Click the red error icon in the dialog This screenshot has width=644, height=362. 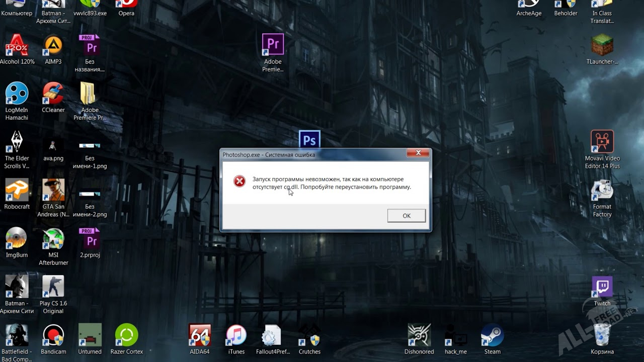pos(239,182)
